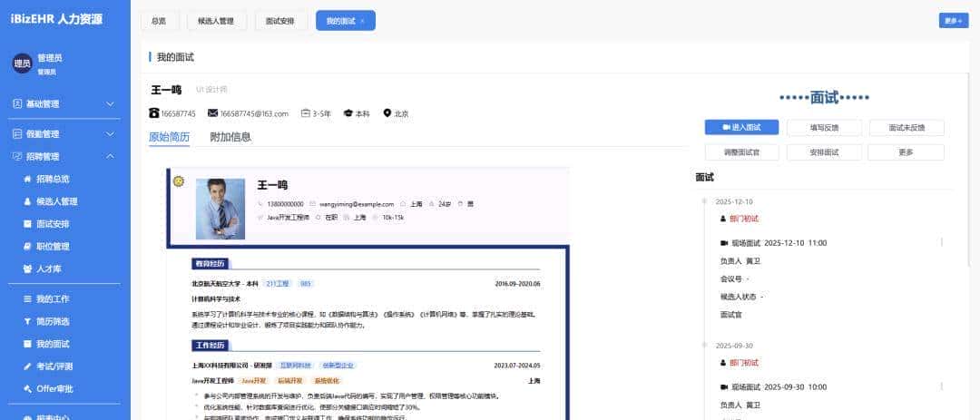This screenshot has height=420, width=980.
Task: Switch to the 总览 tab
Action: click(x=160, y=21)
